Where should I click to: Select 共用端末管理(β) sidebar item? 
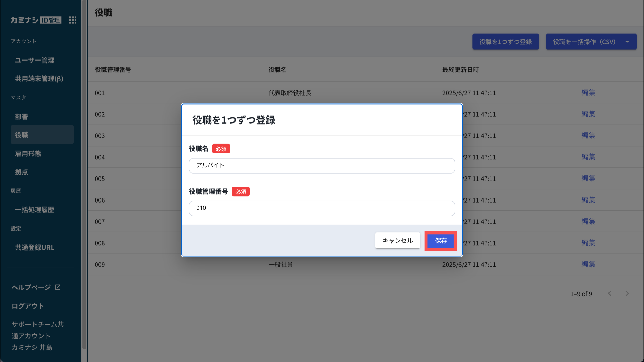point(39,79)
